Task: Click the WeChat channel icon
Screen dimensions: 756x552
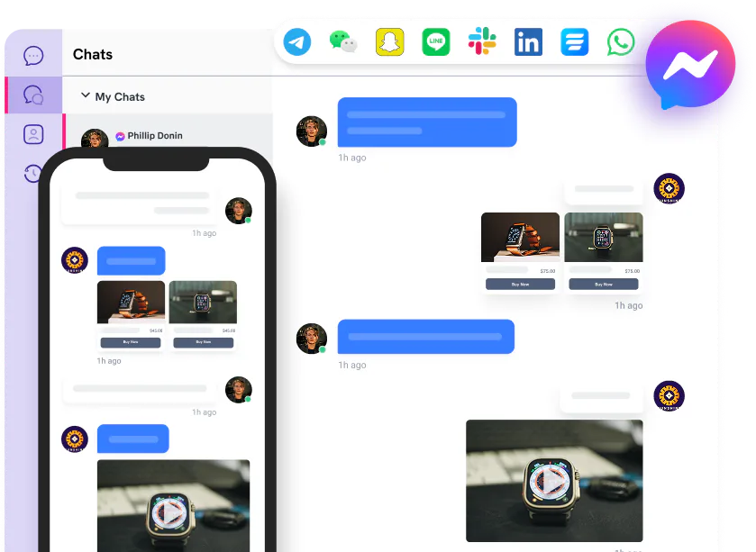Action: 343,42
